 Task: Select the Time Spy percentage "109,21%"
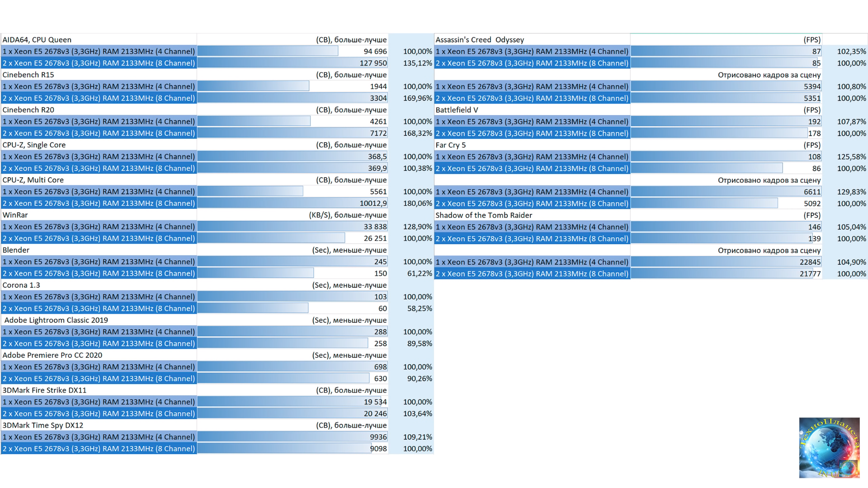click(418, 437)
